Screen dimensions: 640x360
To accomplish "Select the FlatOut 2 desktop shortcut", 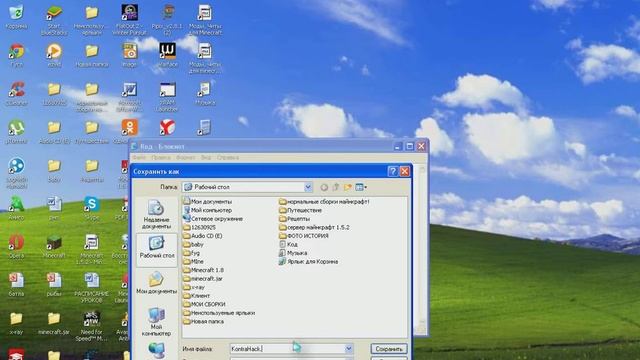I will coord(129,20).
